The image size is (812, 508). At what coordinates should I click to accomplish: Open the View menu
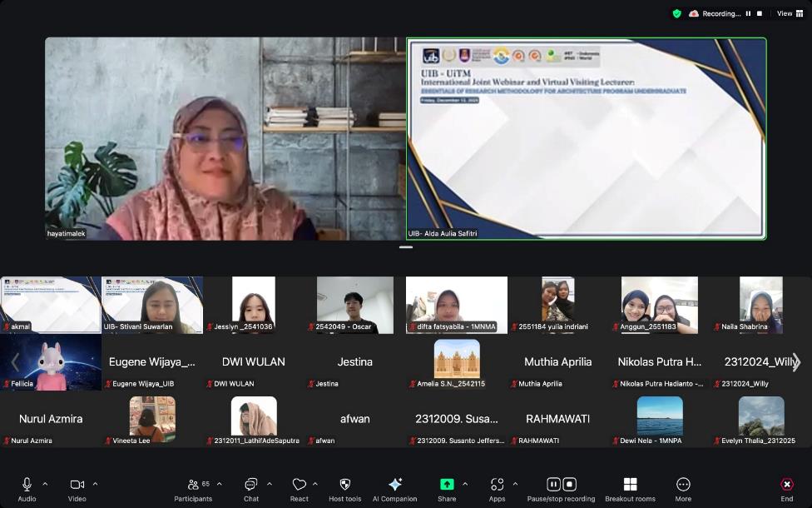click(786, 13)
